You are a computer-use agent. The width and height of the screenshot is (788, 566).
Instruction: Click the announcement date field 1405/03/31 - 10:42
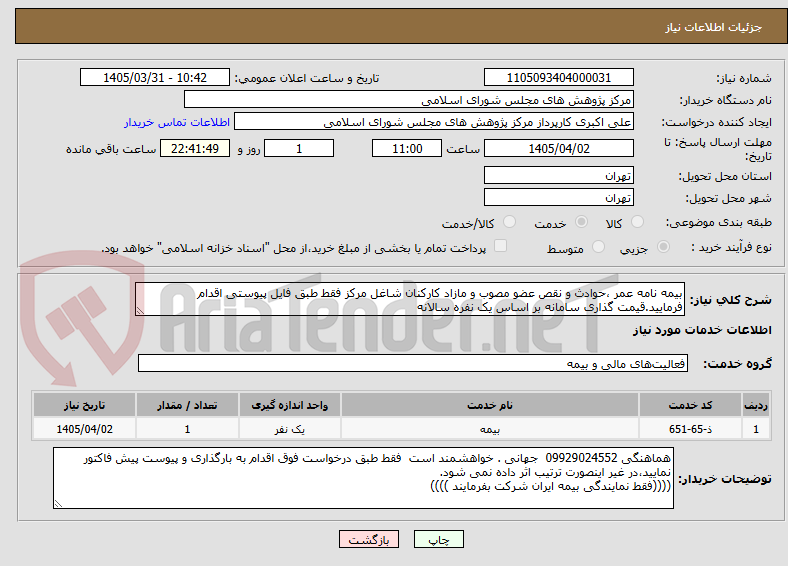pyautogui.click(x=155, y=77)
